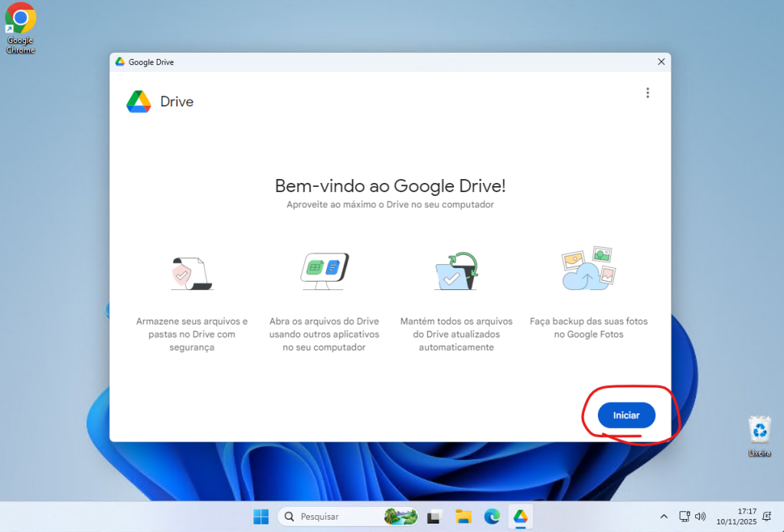Open the three-dot options menu
The height and width of the screenshot is (532, 784).
tap(647, 93)
